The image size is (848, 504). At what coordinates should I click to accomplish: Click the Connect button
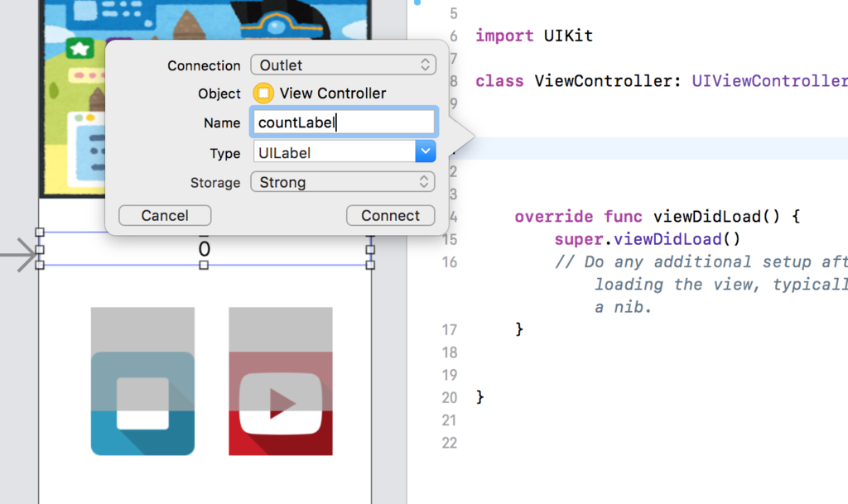tap(391, 215)
